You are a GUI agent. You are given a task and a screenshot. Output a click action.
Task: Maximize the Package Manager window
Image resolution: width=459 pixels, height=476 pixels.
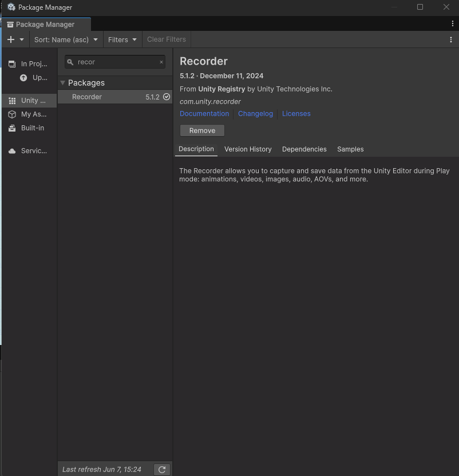(x=420, y=7)
